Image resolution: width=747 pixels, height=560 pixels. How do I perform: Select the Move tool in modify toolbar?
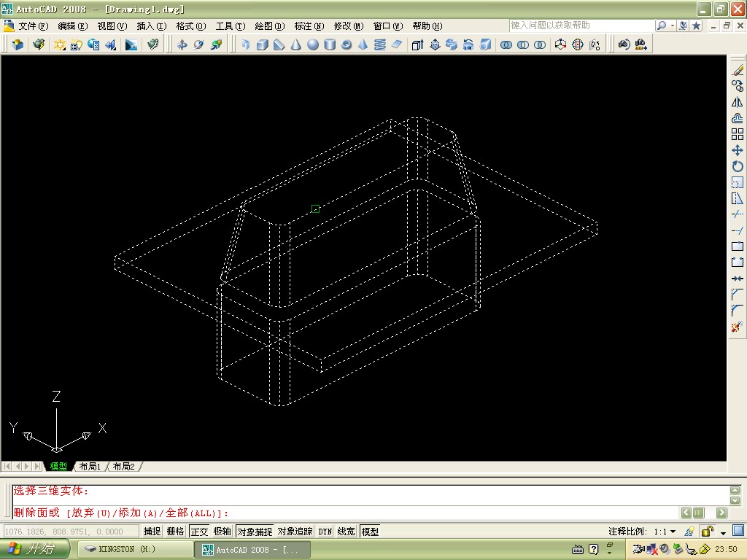point(738,150)
